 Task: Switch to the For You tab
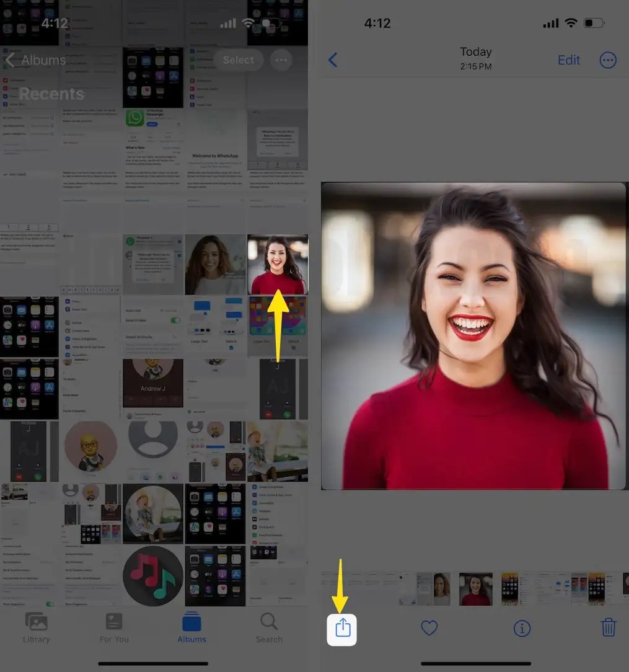pyautogui.click(x=113, y=627)
